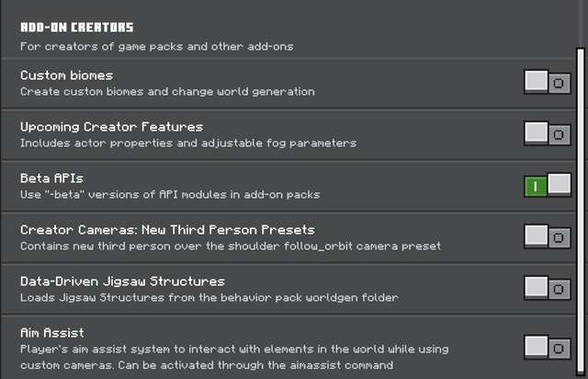Click Creator Cameras: New Third Person Presets label

pyautogui.click(x=167, y=229)
